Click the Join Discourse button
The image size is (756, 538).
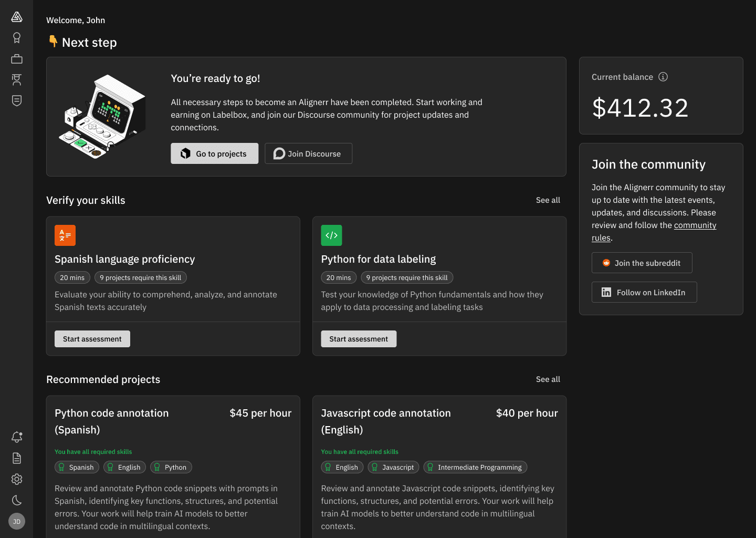308,153
